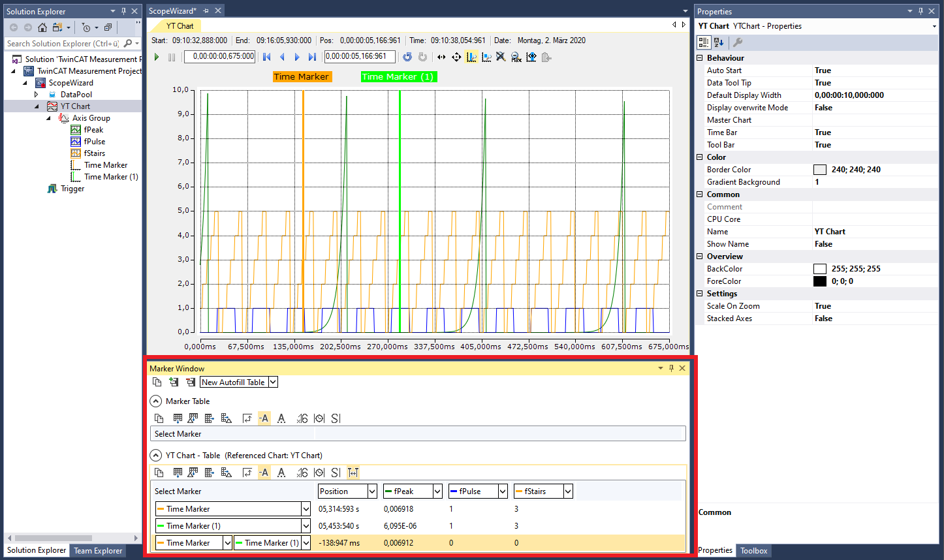This screenshot has height=560, width=944.
Task: Add a new marker table icon
Action: pyautogui.click(x=174, y=382)
